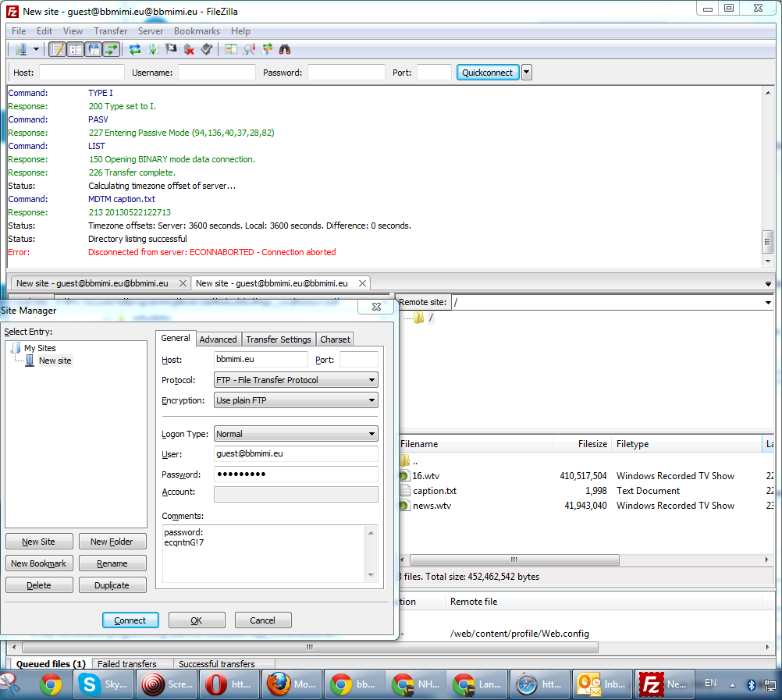Click the Quickconnect Username field
This screenshot has width=782, height=700.
pos(217,73)
